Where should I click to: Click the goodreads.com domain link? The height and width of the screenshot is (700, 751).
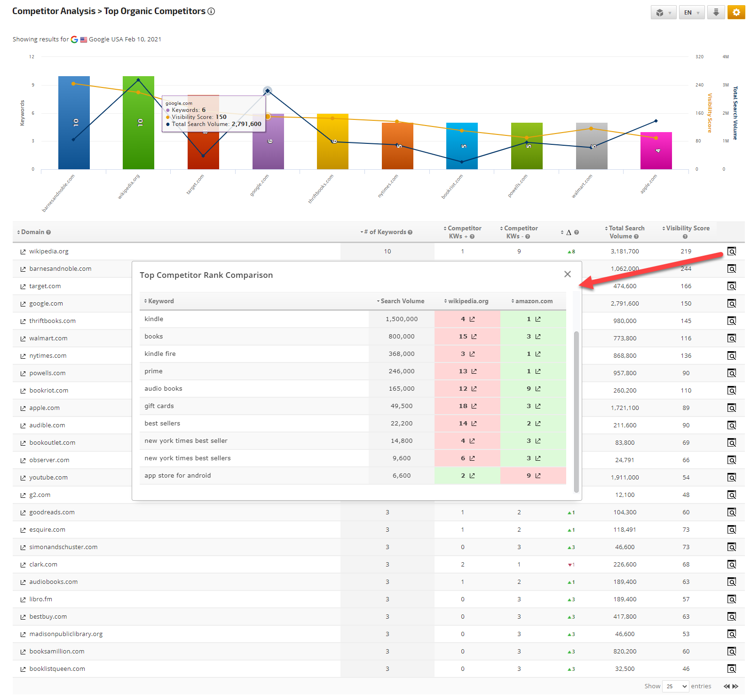click(52, 512)
